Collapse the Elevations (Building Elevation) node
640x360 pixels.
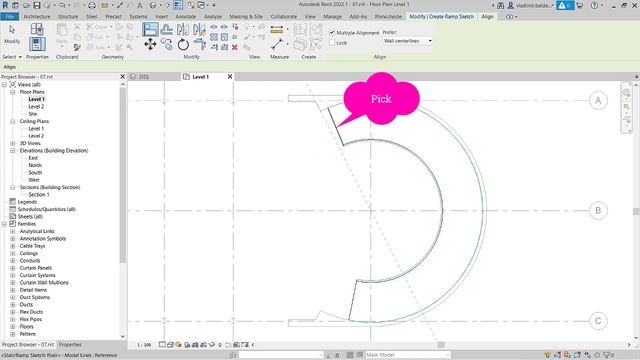pyautogui.click(x=13, y=151)
